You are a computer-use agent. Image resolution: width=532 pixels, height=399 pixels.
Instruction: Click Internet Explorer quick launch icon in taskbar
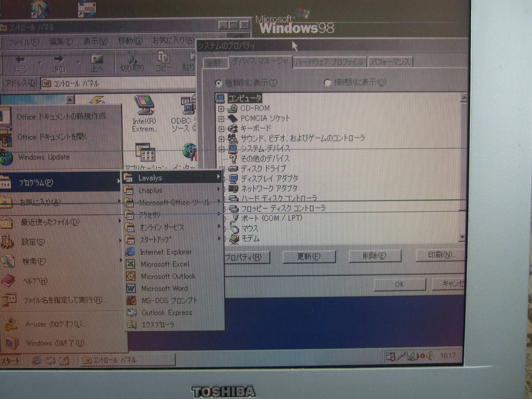click(37, 360)
